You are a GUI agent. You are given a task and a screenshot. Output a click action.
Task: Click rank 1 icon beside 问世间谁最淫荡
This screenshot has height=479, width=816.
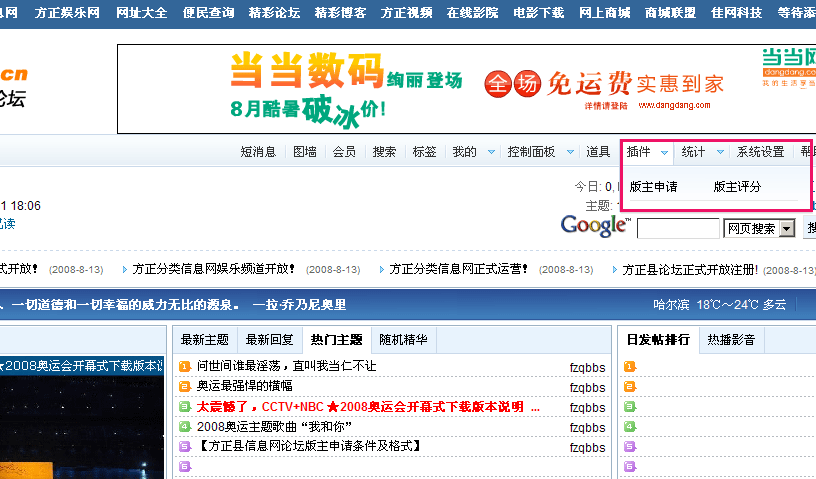tap(185, 367)
